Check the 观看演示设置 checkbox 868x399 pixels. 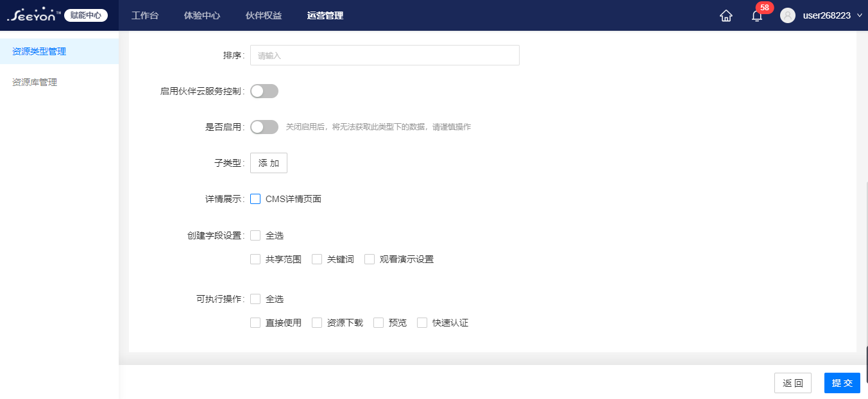click(370, 259)
